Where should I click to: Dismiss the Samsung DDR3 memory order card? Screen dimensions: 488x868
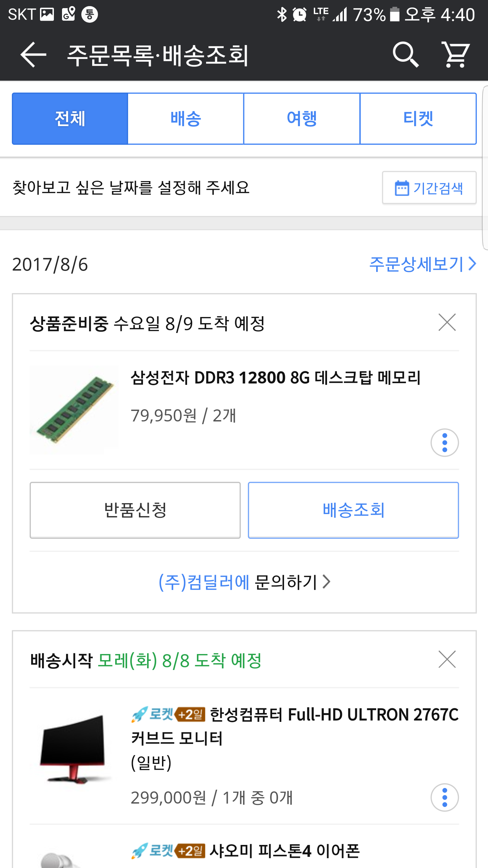click(447, 322)
